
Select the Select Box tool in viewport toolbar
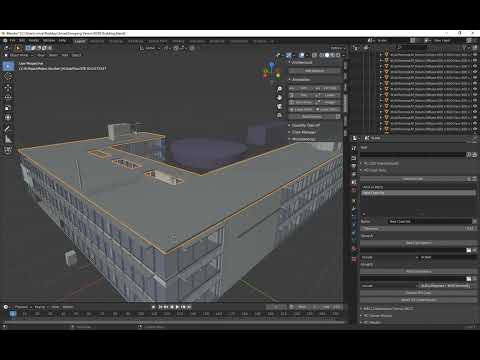[x=8, y=66]
